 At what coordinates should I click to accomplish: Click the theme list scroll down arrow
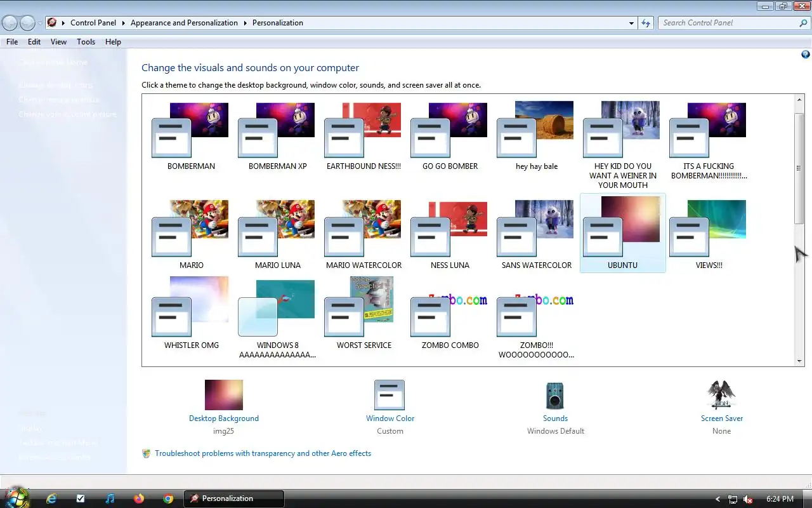click(799, 361)
